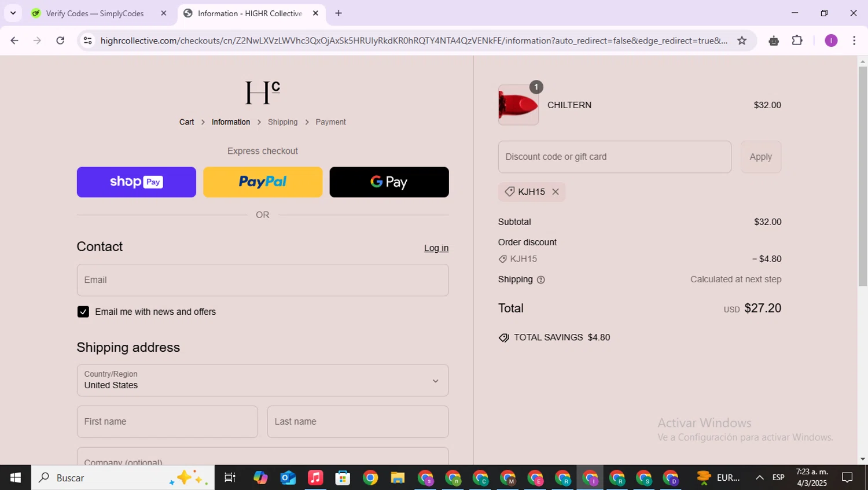Open File Explorer from the taskbar
This screenshot has height=490, width=868.
[398, 478]
